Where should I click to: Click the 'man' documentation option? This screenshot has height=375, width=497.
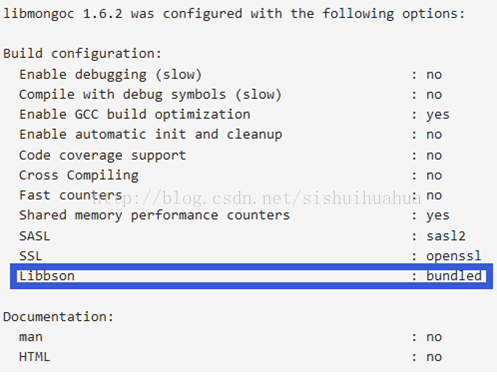31,337
